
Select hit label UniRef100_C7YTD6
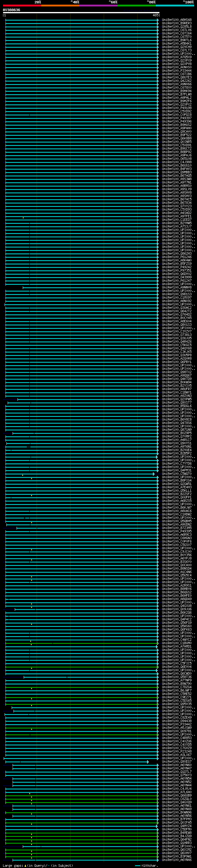pyautogui.click(x=177, y=464)
